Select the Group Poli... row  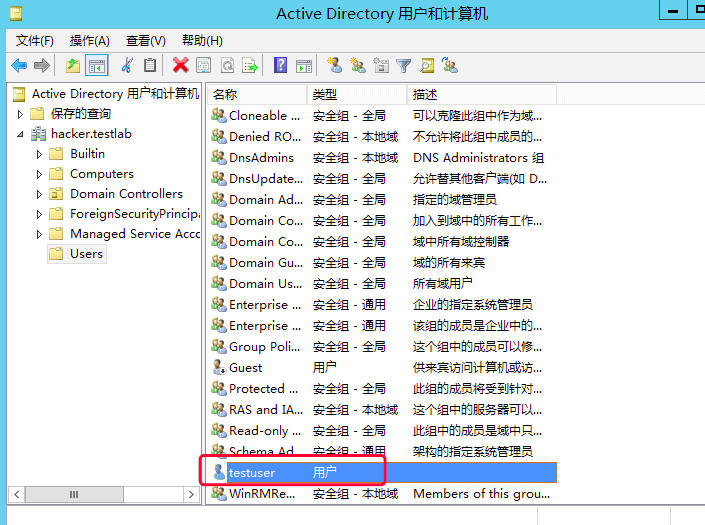click(x=384, y=347)
